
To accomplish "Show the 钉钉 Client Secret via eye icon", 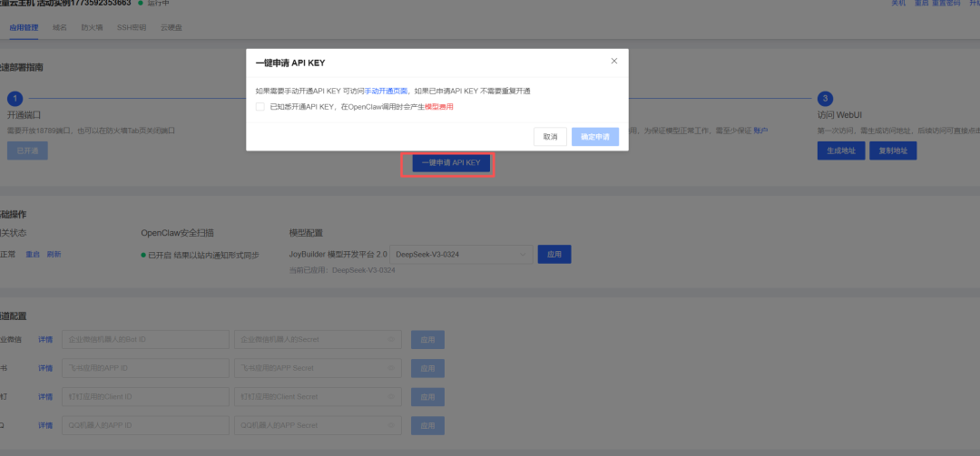I will tap(391, 397).
